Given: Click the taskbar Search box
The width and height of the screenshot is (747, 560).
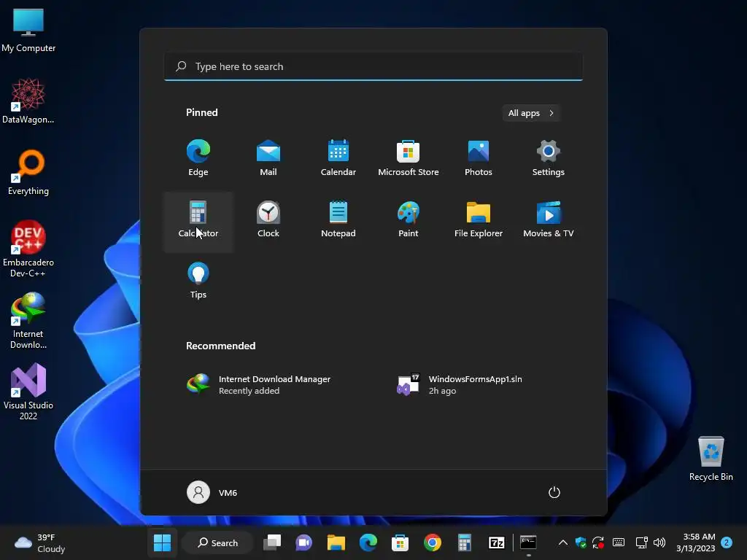Looking at the screenshot, I should point(217,542).
